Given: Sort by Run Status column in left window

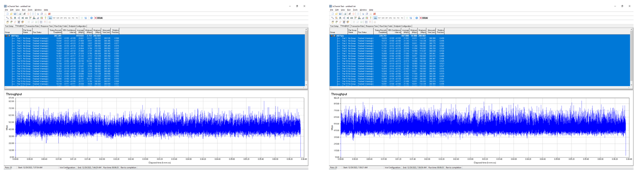Looking at the screenshot, I should click(x=40, y=31).
